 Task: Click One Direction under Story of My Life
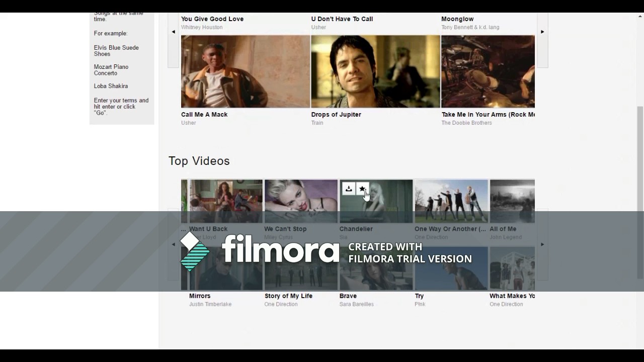pyautogui.click(x=281, y=304)
